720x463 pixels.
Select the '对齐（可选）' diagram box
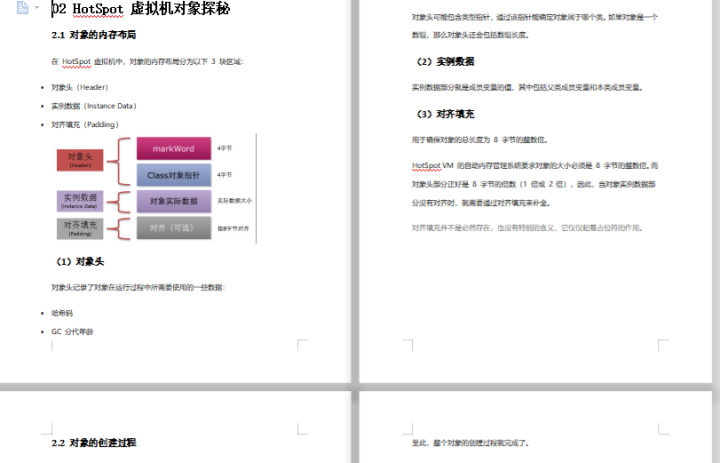coord(174,228)
